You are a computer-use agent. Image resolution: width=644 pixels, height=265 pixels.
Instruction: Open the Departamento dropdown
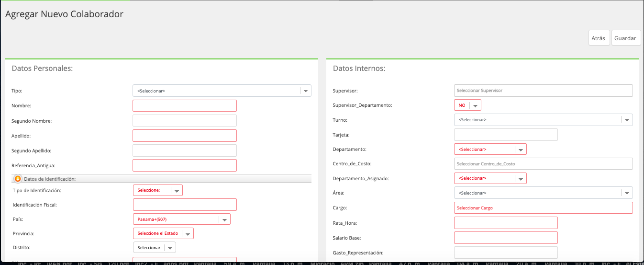[x=490, y=149]
